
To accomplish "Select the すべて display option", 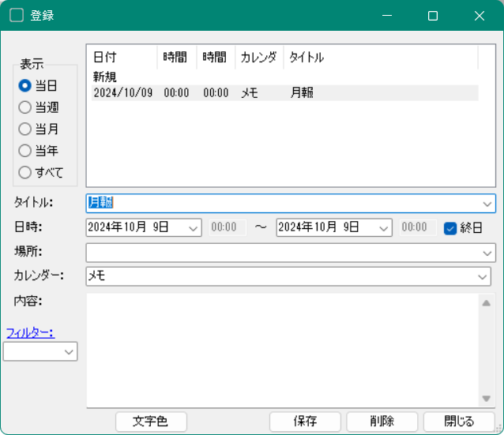I will [x=25, y=171].
